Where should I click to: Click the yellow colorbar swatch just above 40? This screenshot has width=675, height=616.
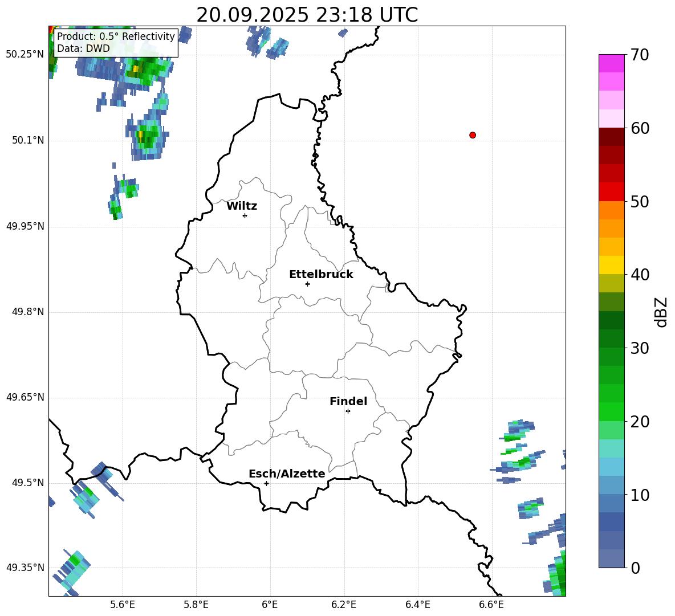pos(611,265)
